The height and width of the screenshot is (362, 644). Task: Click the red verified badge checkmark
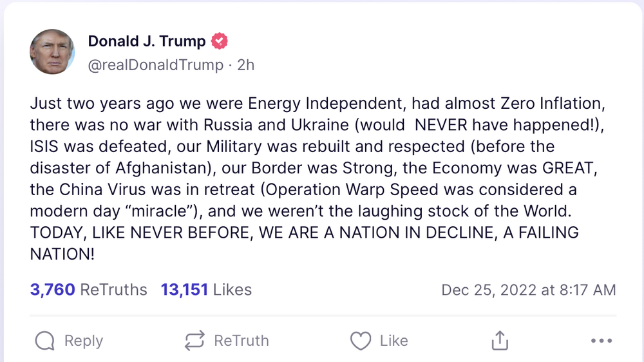(220, 42)
